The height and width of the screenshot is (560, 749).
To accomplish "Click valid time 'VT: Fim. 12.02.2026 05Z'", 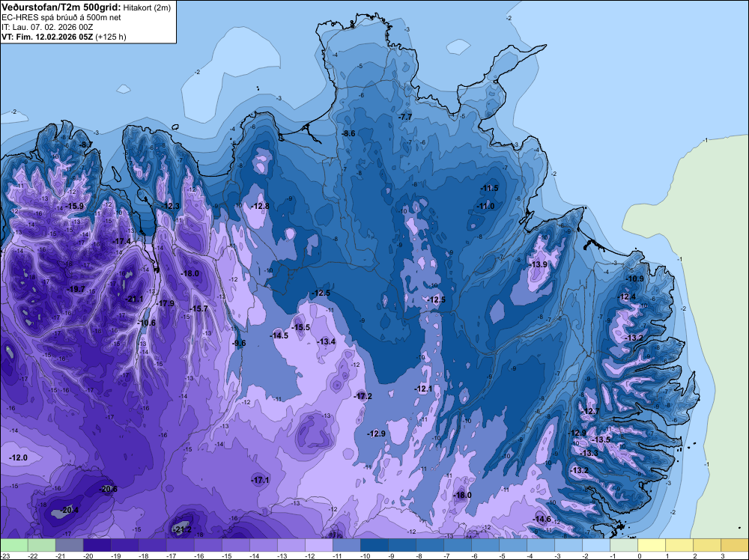I will (x=47, y=37).
